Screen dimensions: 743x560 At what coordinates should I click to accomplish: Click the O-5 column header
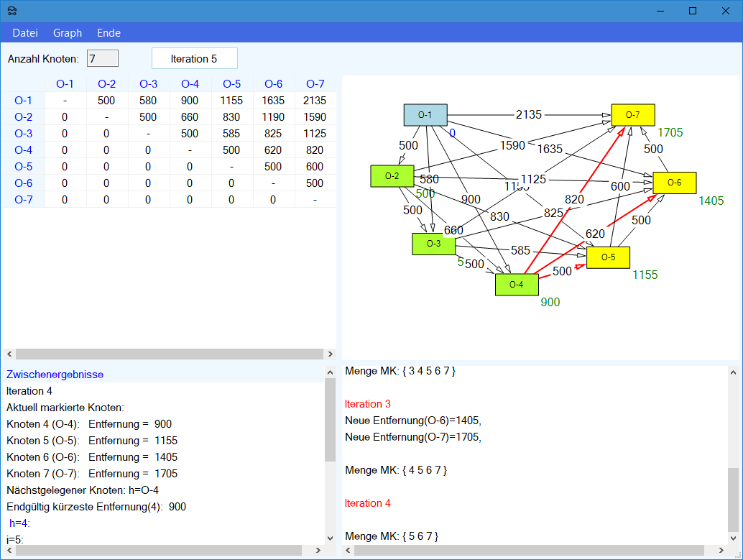[x=231, y=84]
